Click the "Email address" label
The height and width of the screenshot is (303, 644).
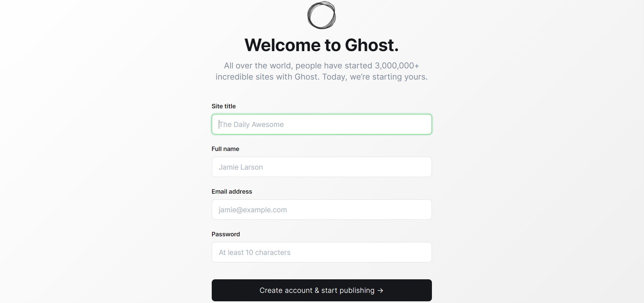[232, 192]
